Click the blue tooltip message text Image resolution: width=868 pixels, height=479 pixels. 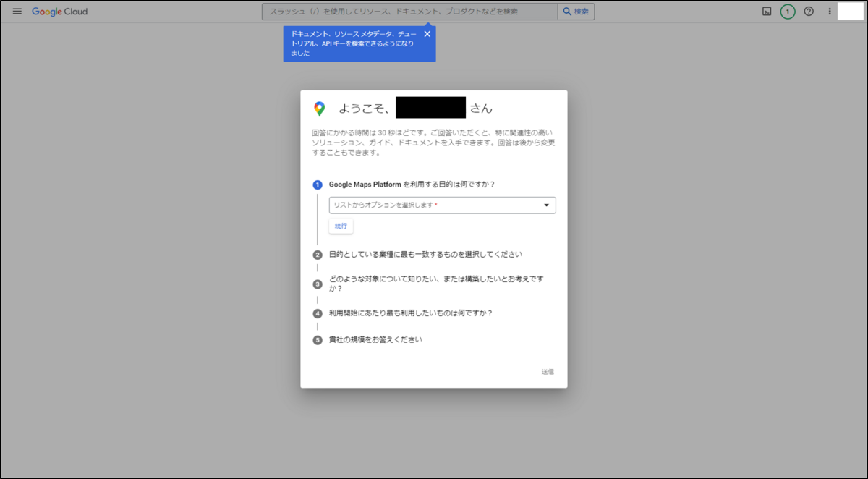point(354,43)
